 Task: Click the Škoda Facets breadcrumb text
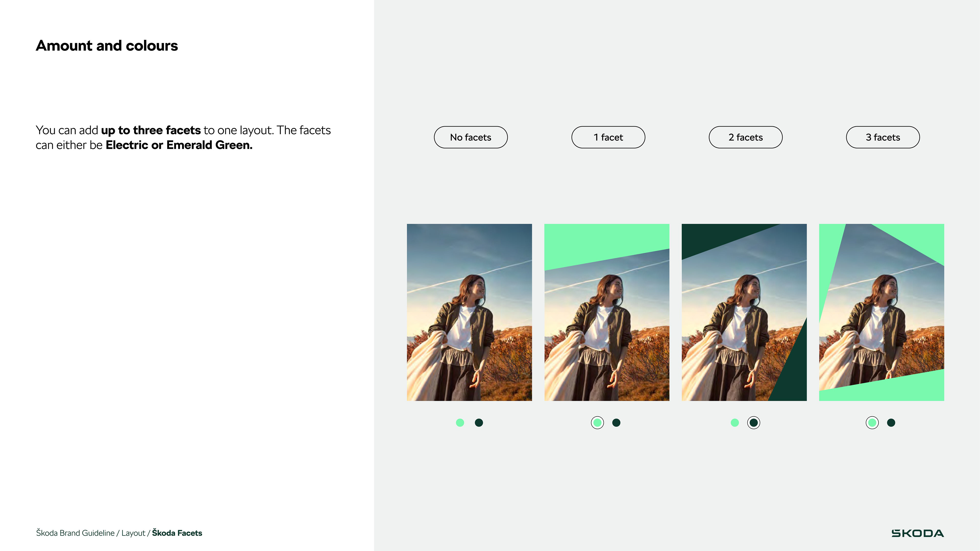177,533
